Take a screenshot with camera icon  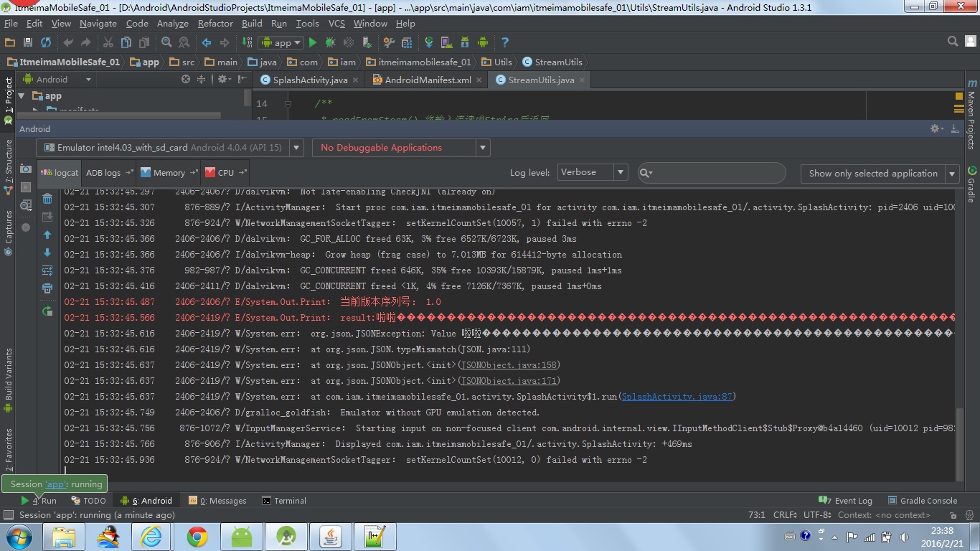pos(26,169)
